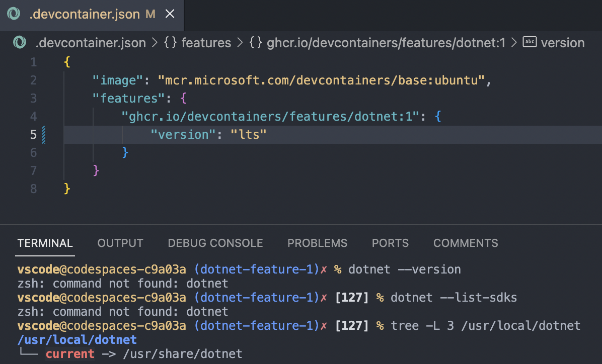Image resolution: width=602 pixels, height=364 pixels.
Task: Close the .devcontainer.json editor tab
Action: [x=170, y=14]
